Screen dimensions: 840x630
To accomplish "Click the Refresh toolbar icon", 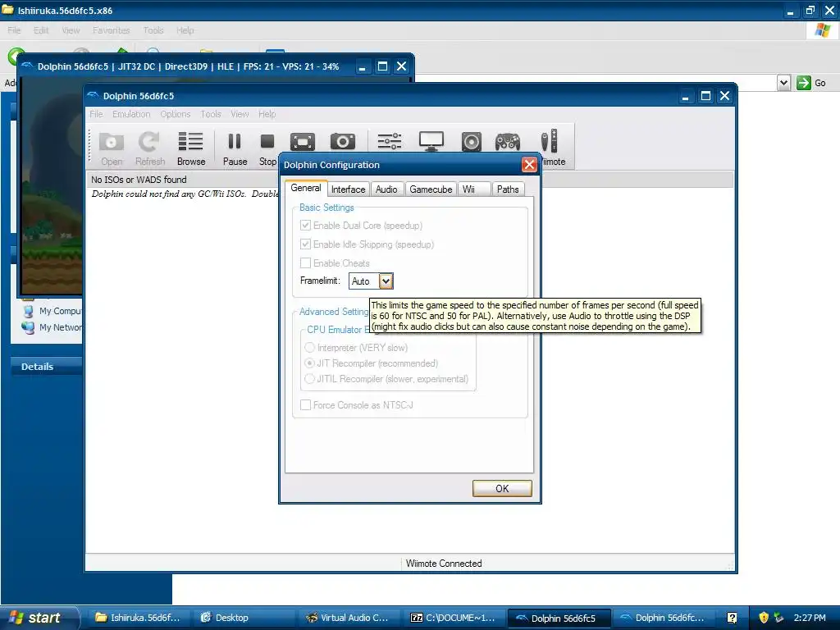I will click(150, 148).
